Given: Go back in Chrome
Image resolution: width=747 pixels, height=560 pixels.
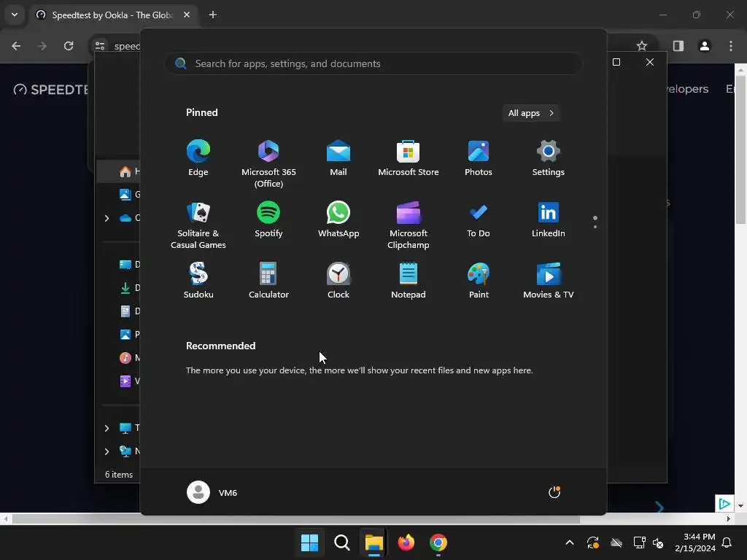Looking at the screenshot, I should click(16, 46).
